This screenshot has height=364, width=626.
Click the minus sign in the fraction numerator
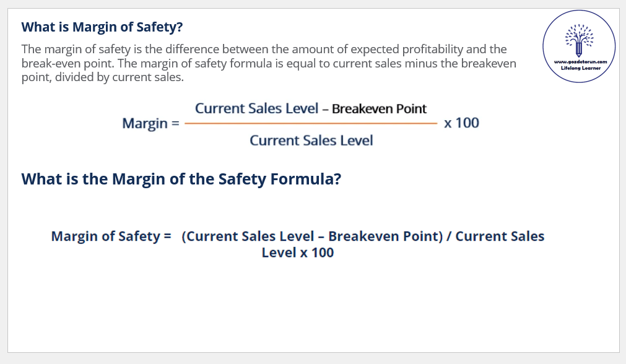pyautogui.click(x=325, y=109)
